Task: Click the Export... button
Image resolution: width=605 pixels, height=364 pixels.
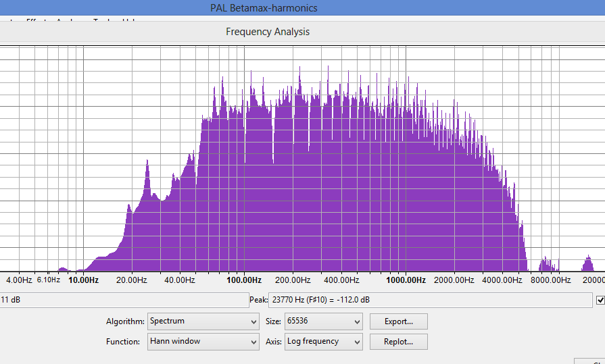Action: (x=399, y=321)
